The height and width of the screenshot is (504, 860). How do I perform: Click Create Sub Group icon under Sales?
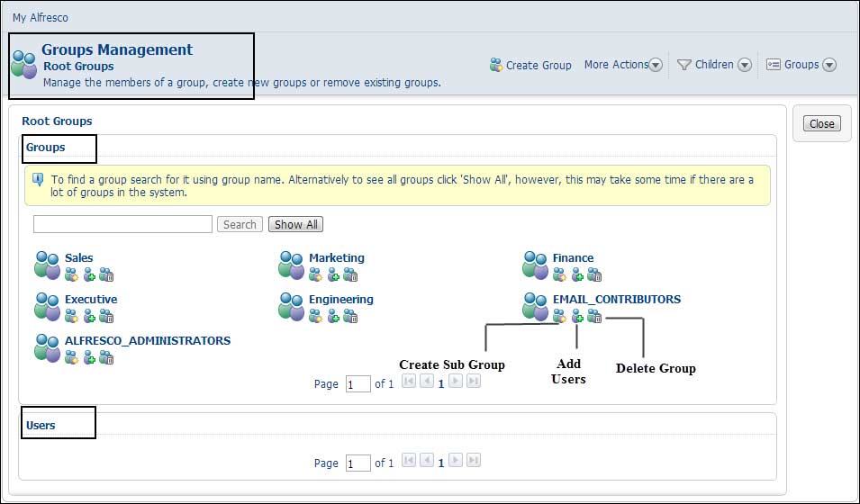71,274
